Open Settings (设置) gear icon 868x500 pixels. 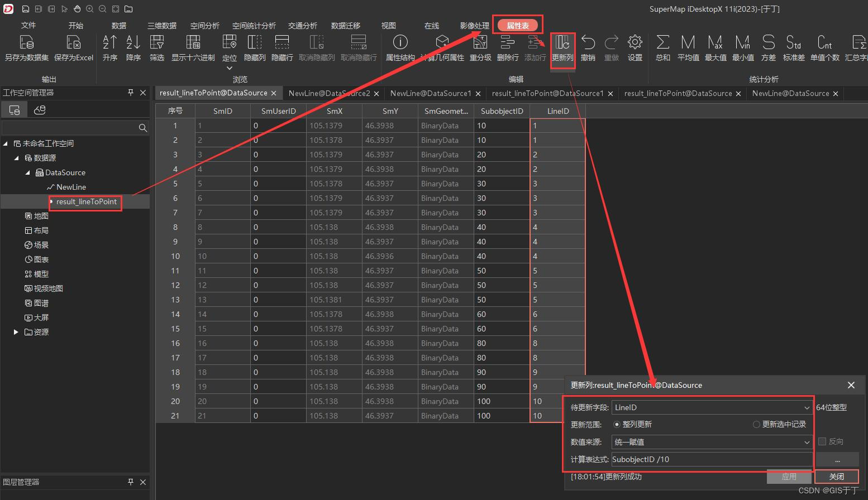pyautogui.click(x=635, y=42)
